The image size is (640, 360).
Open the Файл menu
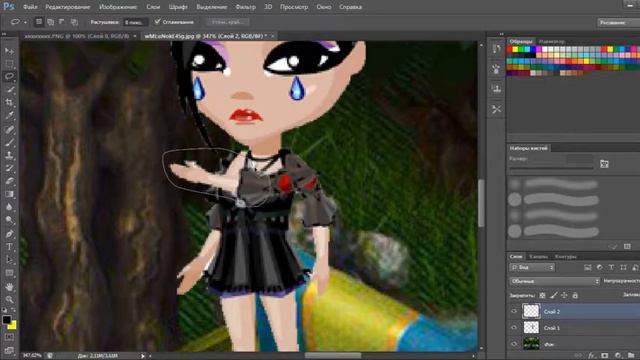[x=30, y=7]
